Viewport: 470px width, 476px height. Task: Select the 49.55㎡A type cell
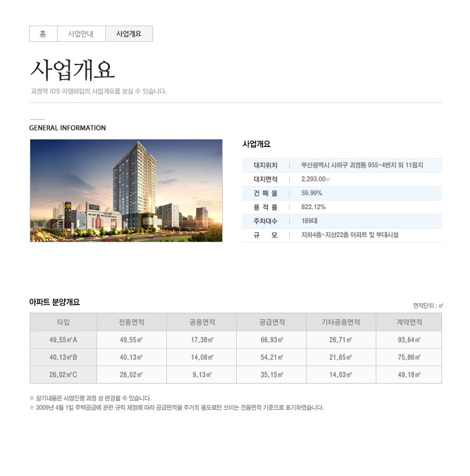pos(63,339)
